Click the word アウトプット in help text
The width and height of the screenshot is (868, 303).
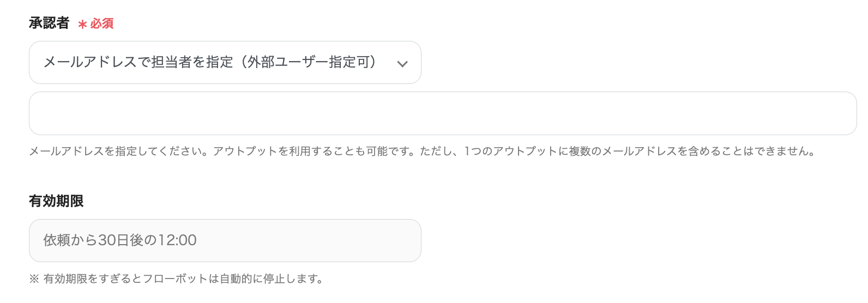[245, 151]
